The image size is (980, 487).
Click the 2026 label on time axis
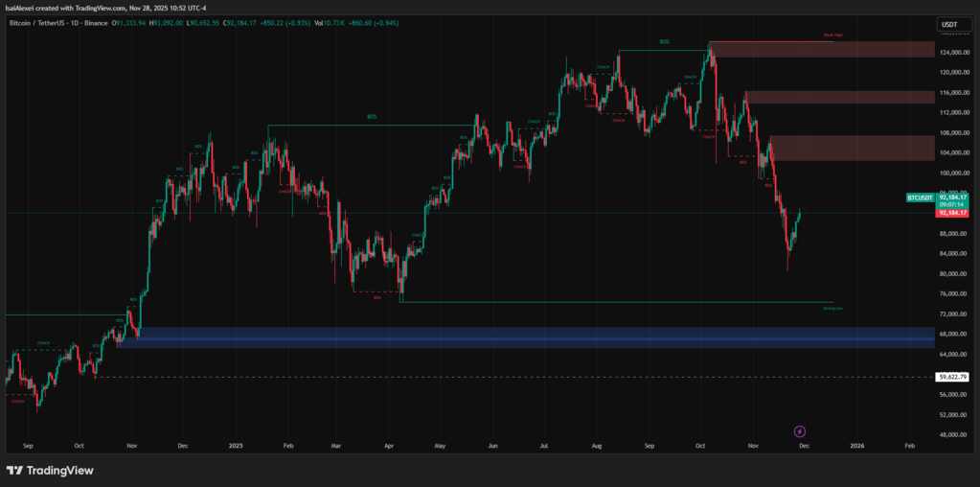pyautogui.click(x=857, y=447)
